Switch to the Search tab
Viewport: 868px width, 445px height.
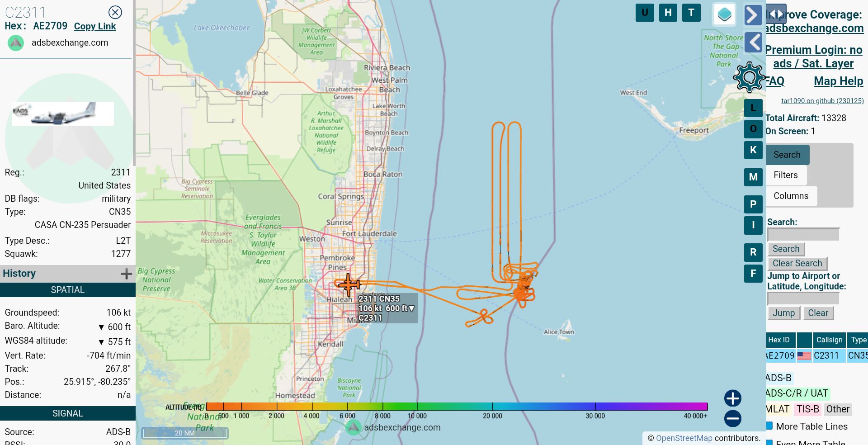coord(787,155)
